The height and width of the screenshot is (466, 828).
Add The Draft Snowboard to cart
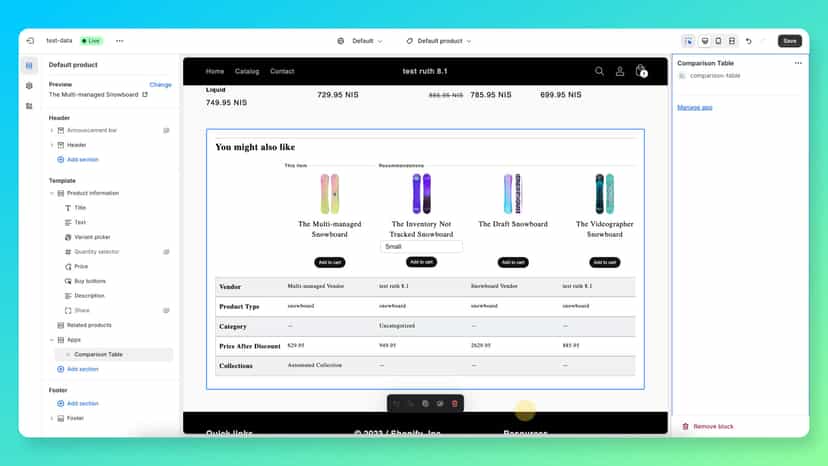(513, 262)
